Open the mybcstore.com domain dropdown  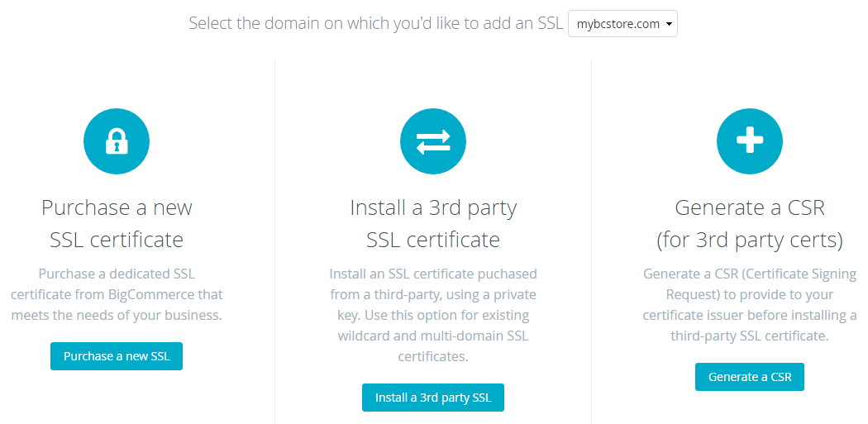click(622, 24)
